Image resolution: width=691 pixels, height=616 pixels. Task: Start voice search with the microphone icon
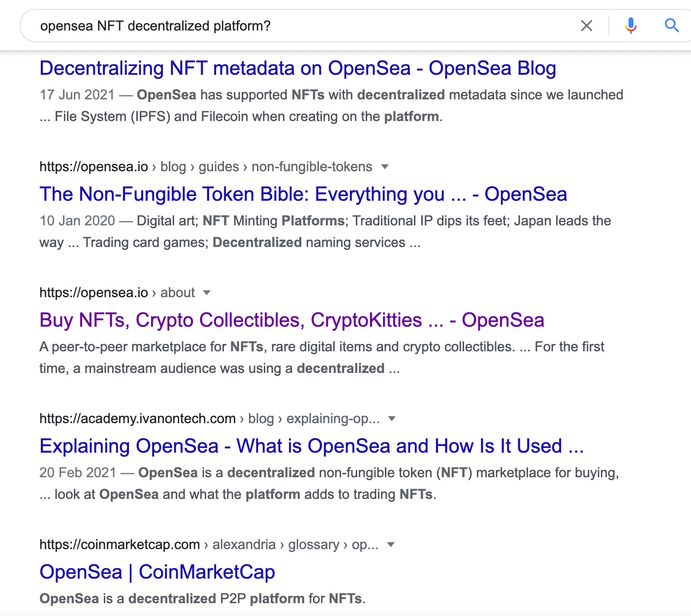631,26
